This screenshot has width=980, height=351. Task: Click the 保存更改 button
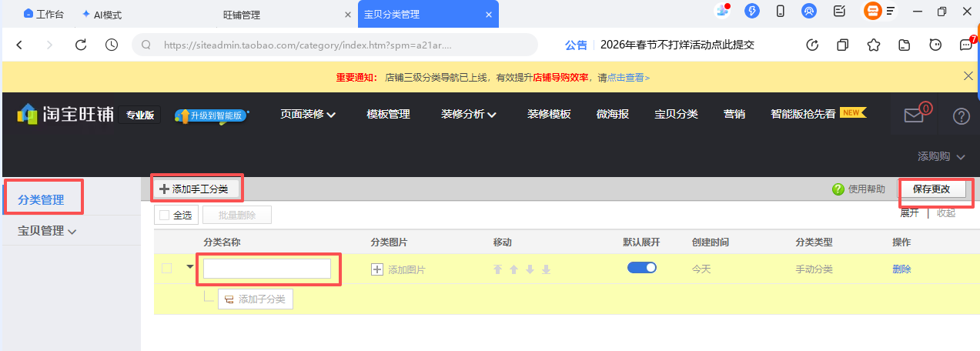point(932,189)
